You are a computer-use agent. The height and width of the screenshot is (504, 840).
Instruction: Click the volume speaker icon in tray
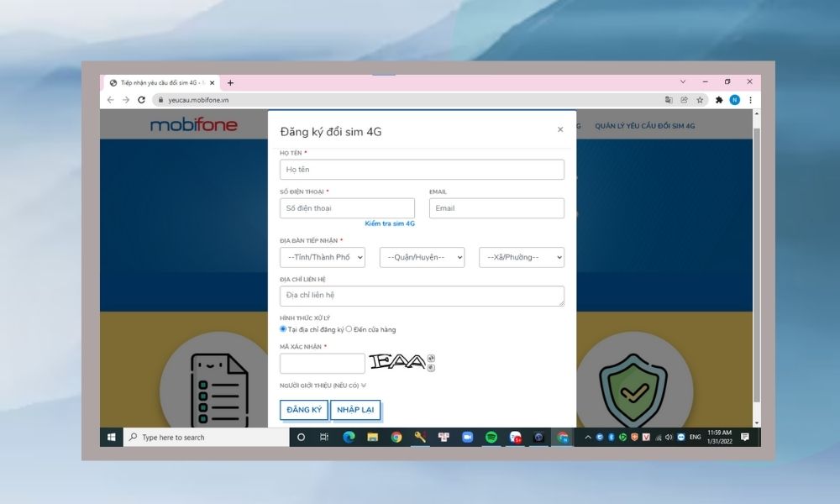click(x=669, y=437)
